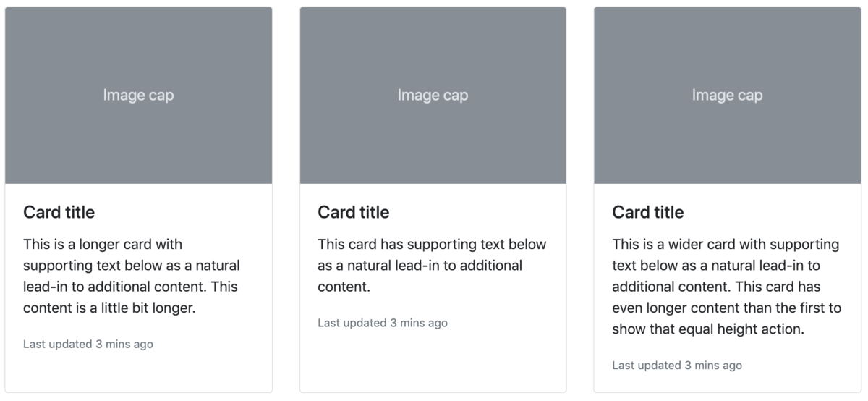Click the line 'This card has supporting text below'
Image resolution: width=868 pixels, height=401 pixels.
tap(432, 244)
